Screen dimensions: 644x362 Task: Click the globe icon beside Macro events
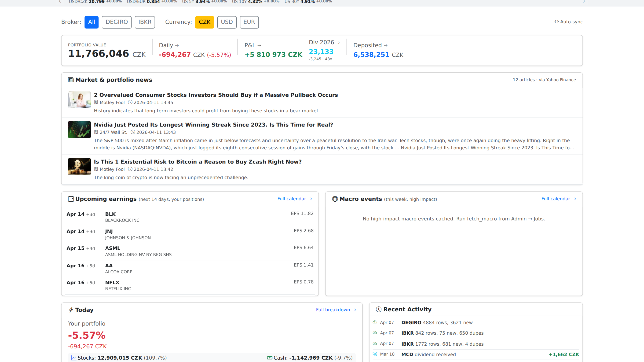click(335, 199)
